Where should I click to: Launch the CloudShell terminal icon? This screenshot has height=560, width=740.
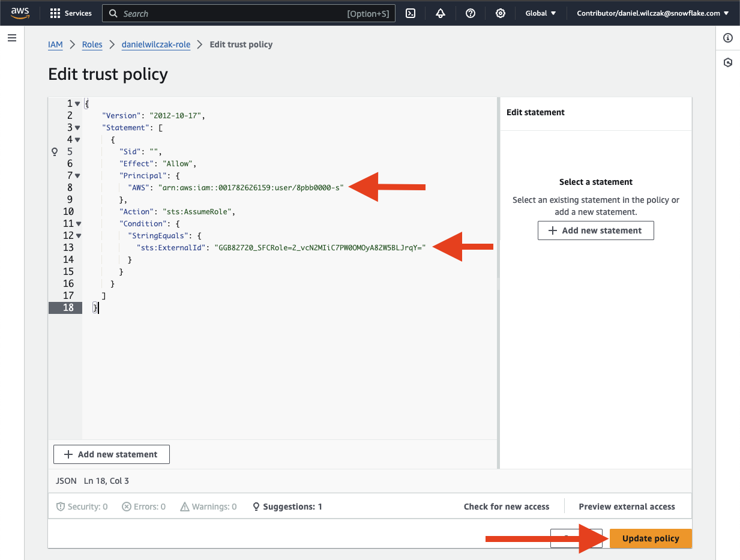[x=411, y=13]
